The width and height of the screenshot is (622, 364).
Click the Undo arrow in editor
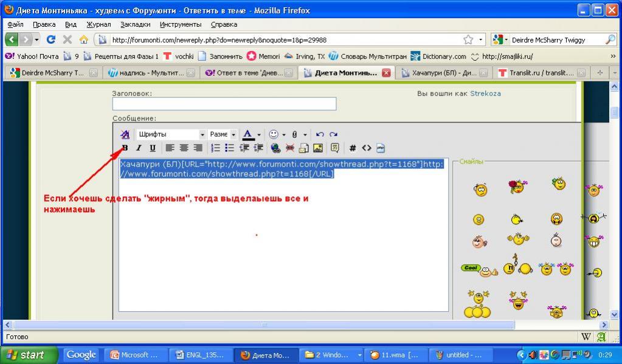point(320,134)
